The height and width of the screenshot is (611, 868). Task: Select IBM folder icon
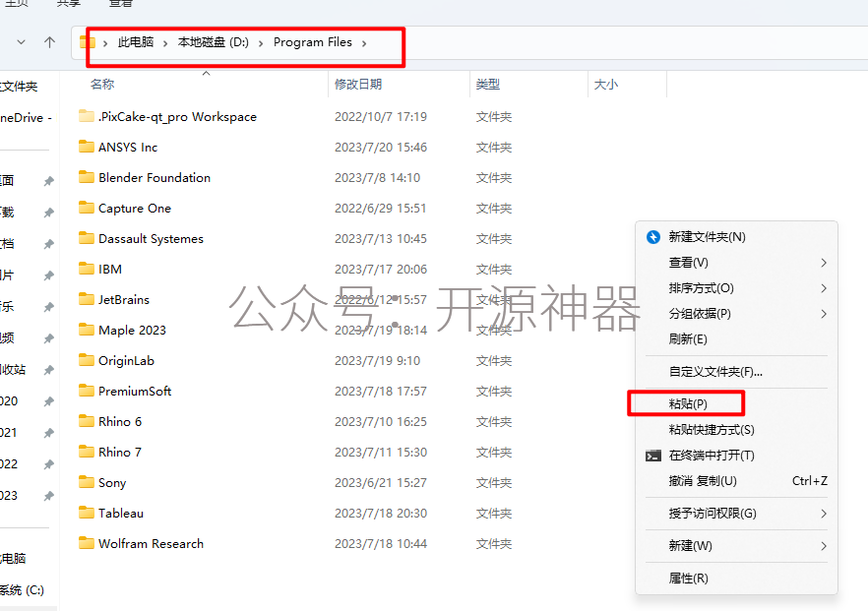tap(87, 269)
